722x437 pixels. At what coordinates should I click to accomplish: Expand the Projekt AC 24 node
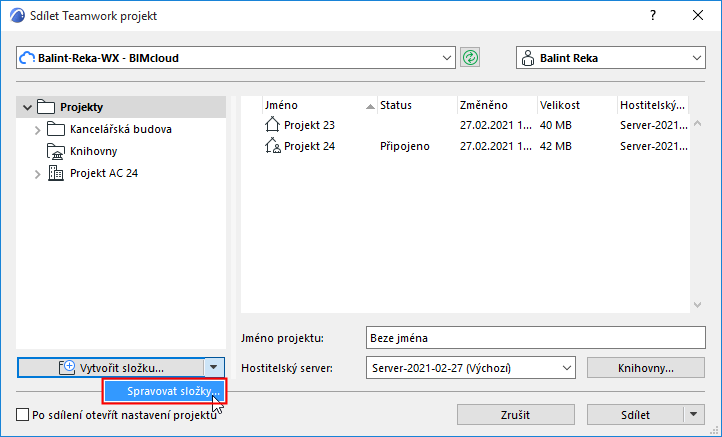click(x=37, y=174)
